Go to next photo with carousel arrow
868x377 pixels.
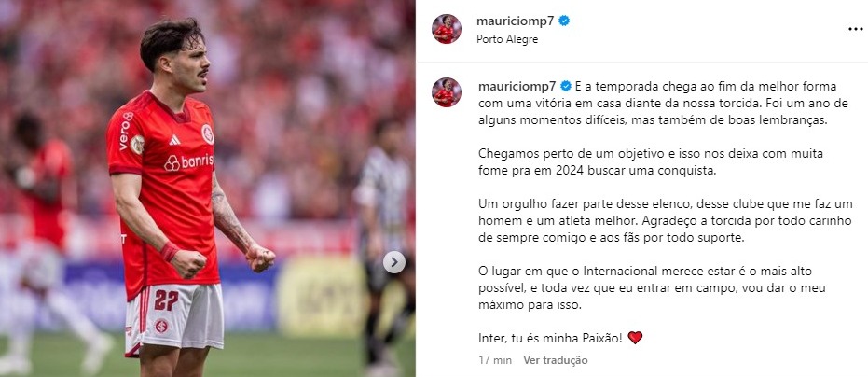(394, 262)
